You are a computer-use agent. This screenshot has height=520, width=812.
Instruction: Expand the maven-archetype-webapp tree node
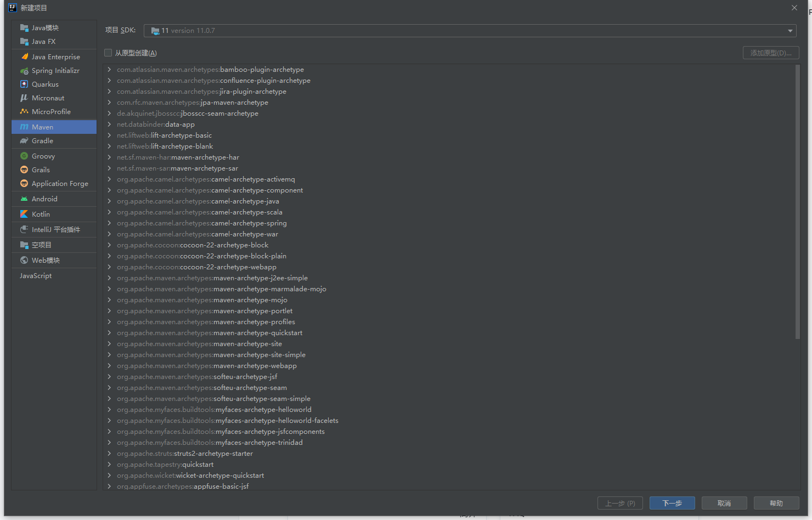pyautogui.click(x=109, y=366)
